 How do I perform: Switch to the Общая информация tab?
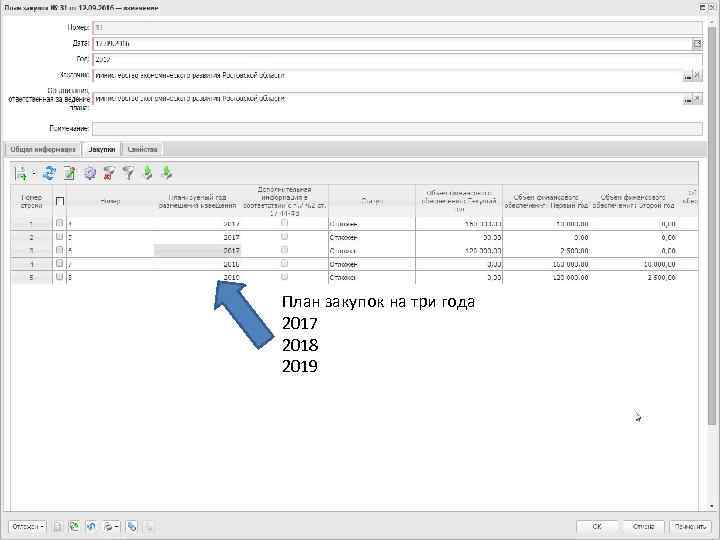point(43,149)
